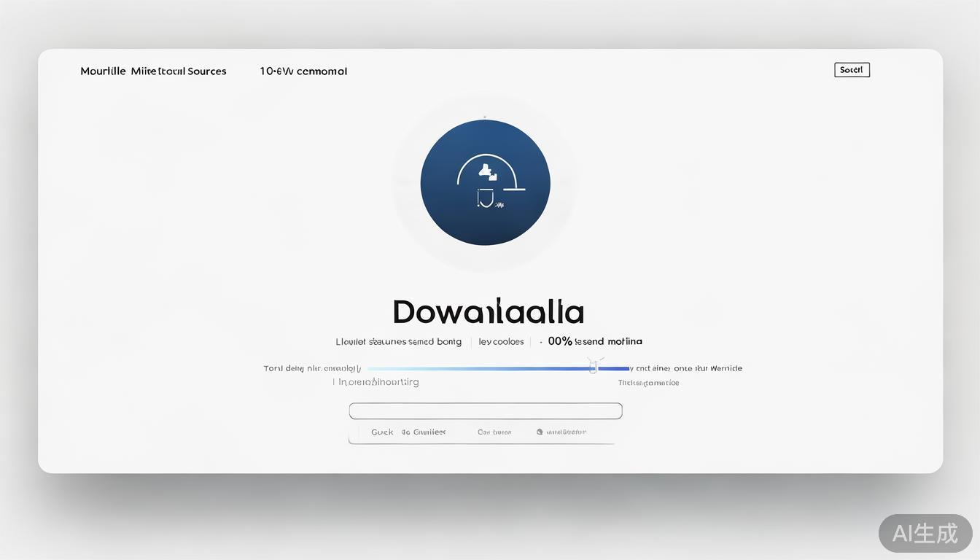
Task: Click the 'Guck' option below the input
Action: [x=382, y=432]
